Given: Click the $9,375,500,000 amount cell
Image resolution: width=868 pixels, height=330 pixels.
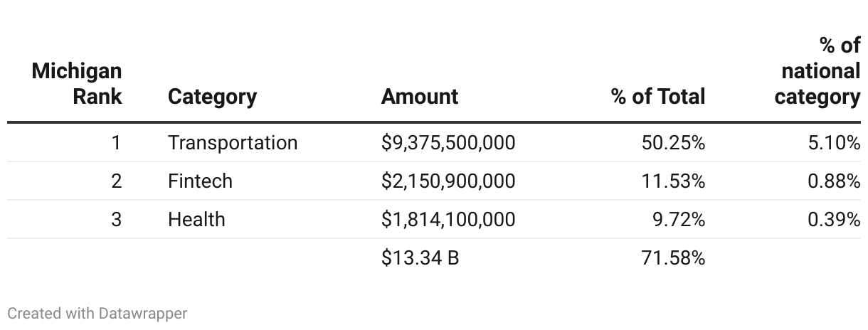Looking at the screenshot, I should (448, 143).
